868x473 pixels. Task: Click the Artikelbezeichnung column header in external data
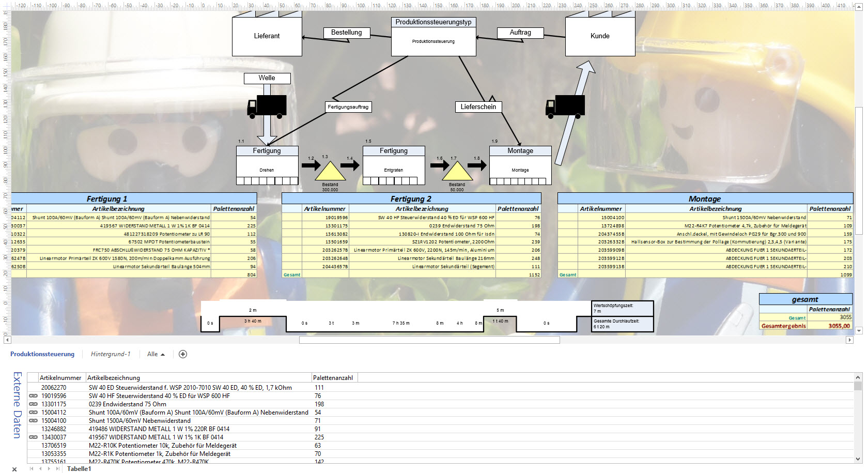point(114,378)
